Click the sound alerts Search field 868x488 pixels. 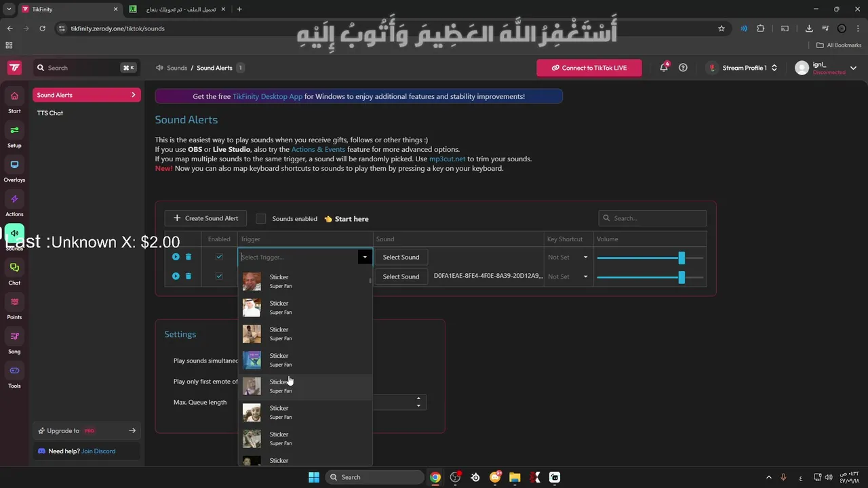(x=652, y=218)
